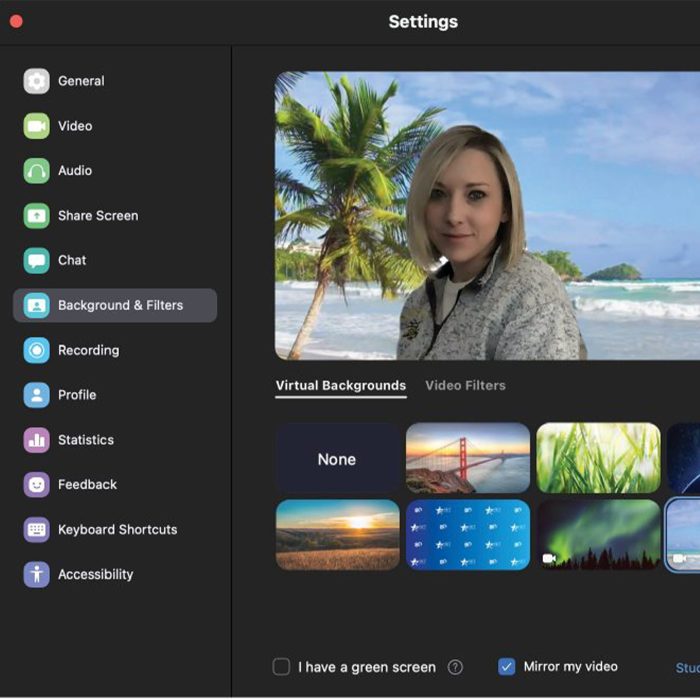The width and height of the screenshot is (700, 700).
Task: Select the space Earth background thumbnail
Action: point(683,458)
